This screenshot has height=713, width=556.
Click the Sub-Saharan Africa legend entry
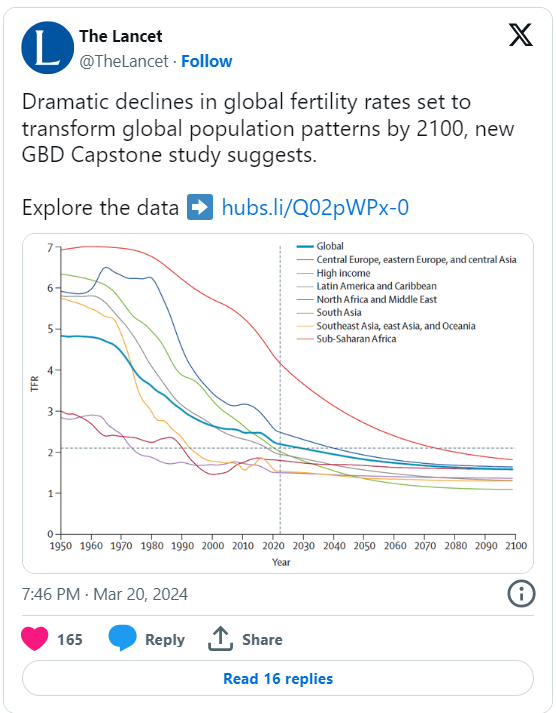(346, 339)
